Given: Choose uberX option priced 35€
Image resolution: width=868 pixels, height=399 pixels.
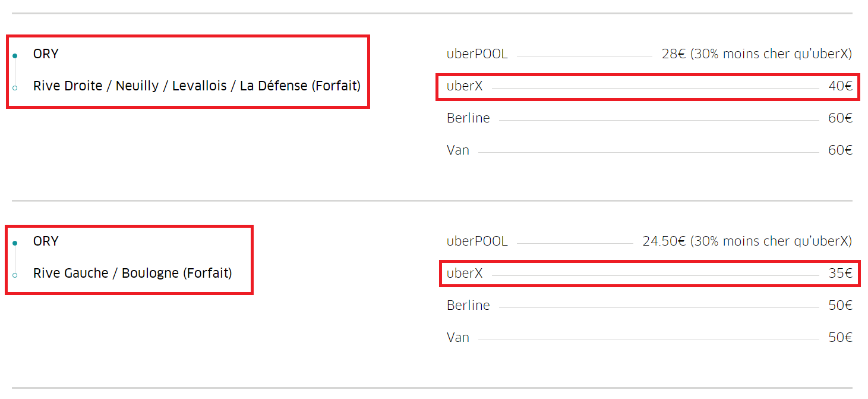Looking at the screenshot, I should pyautogui.click(x=649, y=274).
